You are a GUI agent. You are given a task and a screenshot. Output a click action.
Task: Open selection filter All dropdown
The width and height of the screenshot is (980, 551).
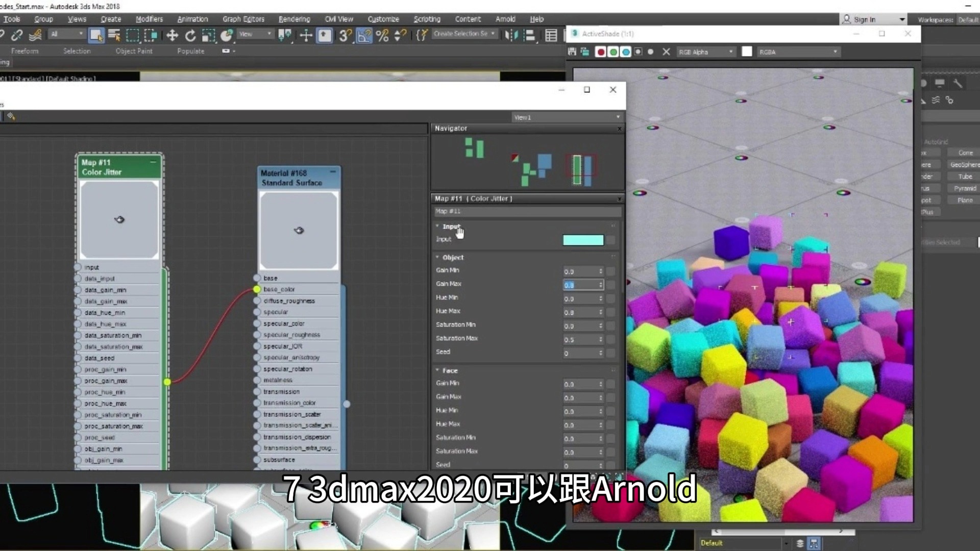coord(66,34)
